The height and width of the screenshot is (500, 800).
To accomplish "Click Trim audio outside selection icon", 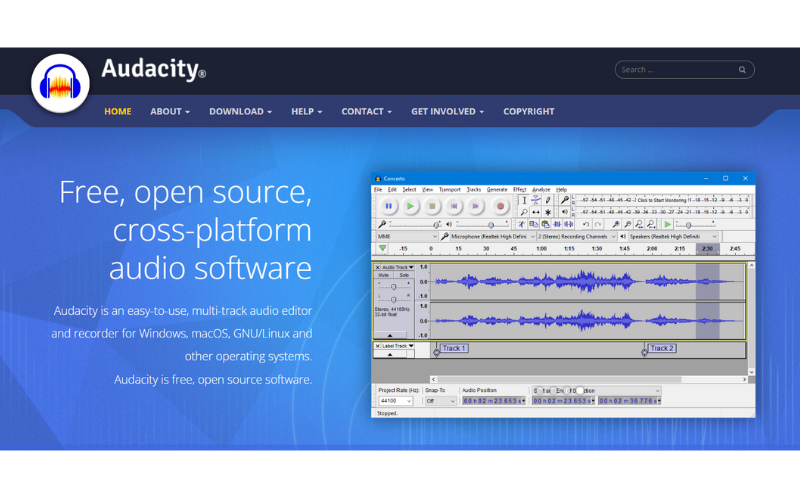I will 557,224.
